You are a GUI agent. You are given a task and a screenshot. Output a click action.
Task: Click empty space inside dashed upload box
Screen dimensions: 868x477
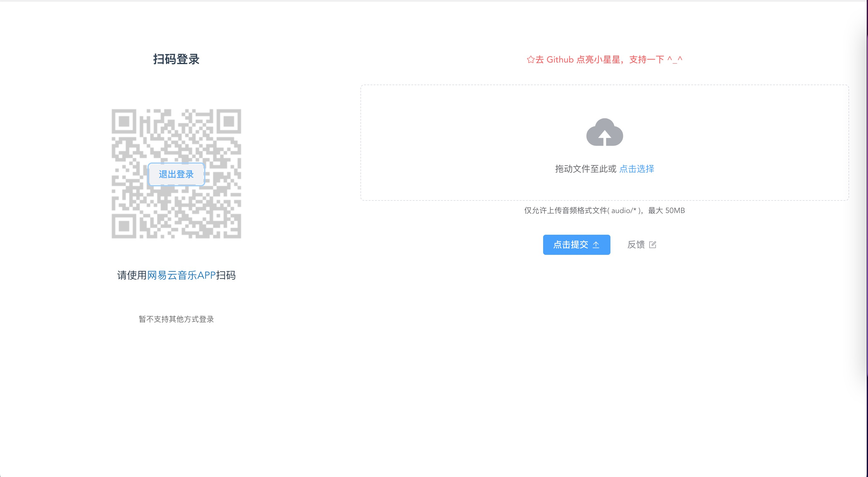438,141
